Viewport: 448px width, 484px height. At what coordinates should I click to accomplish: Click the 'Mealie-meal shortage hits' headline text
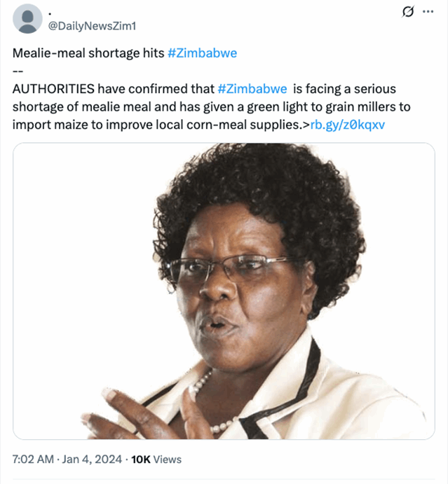click(x=88, y=53)
